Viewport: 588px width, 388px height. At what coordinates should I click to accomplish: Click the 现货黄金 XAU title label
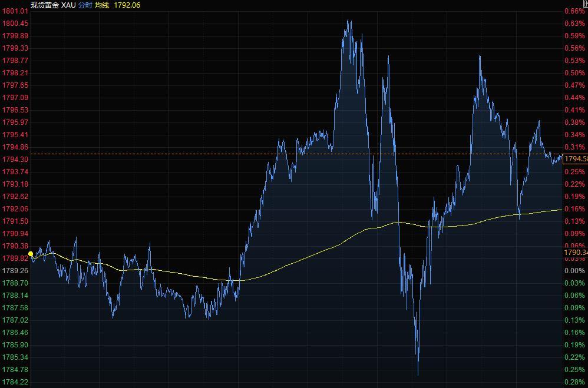(x=53, y=5)
